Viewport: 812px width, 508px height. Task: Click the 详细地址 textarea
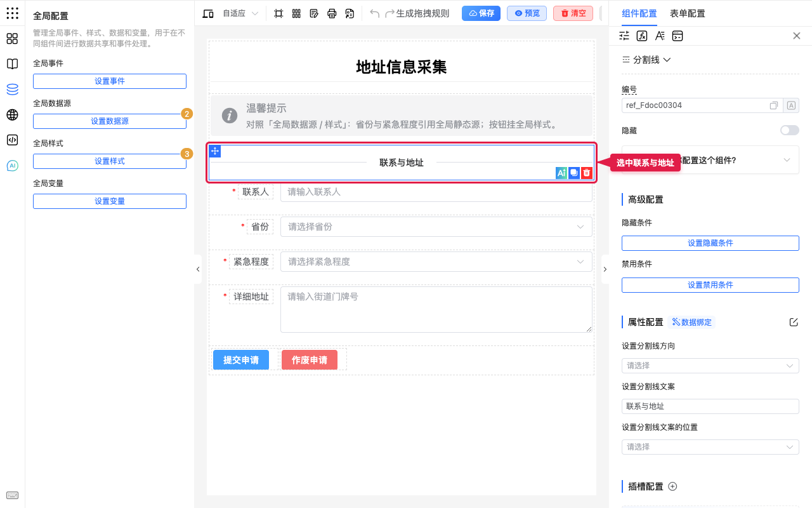(x=436, y=309)
